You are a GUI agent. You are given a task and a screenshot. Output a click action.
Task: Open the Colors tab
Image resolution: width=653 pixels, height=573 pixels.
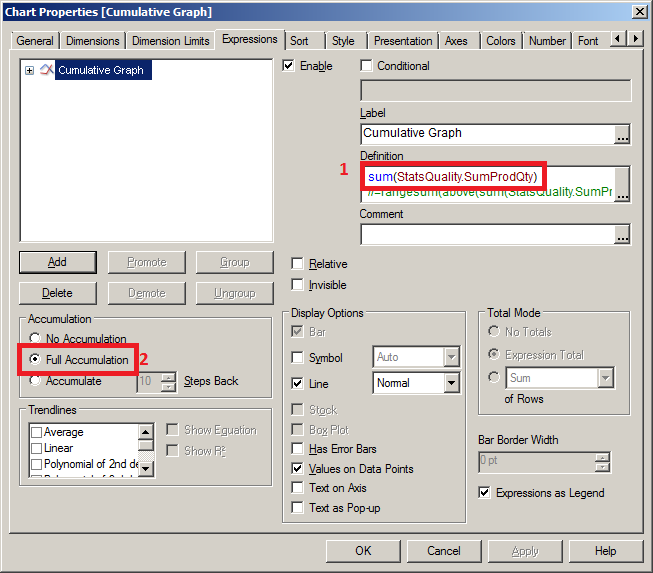pos(501,41)
